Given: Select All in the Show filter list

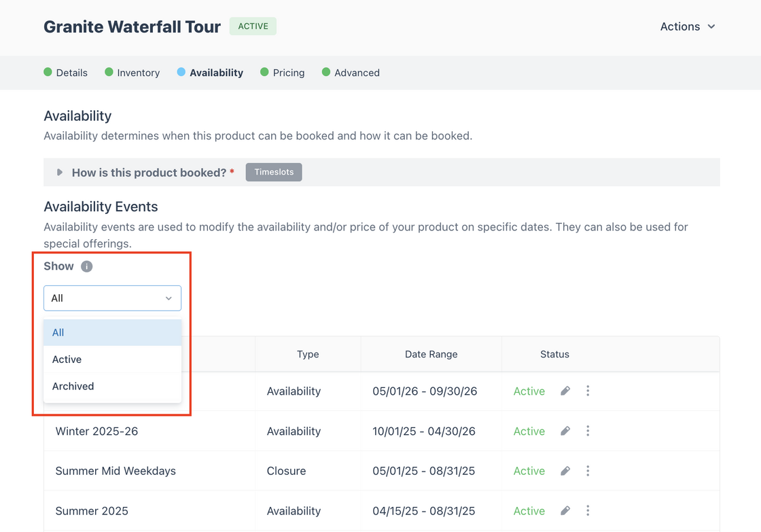Looking at the screenshot, I should pyautogui.click(x=58, y=332).
